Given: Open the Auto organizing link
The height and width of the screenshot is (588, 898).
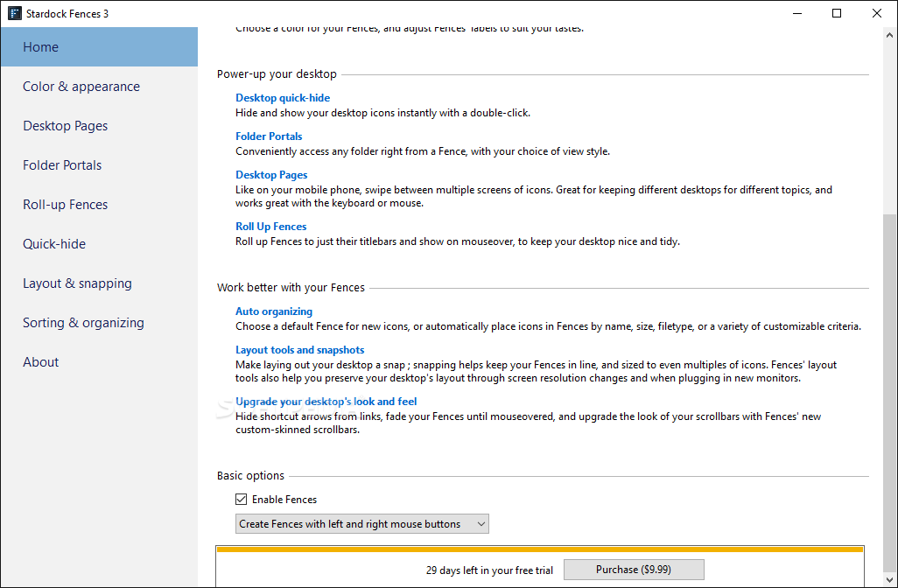Looking at the screenshot, I should click(x=274, y=311).
